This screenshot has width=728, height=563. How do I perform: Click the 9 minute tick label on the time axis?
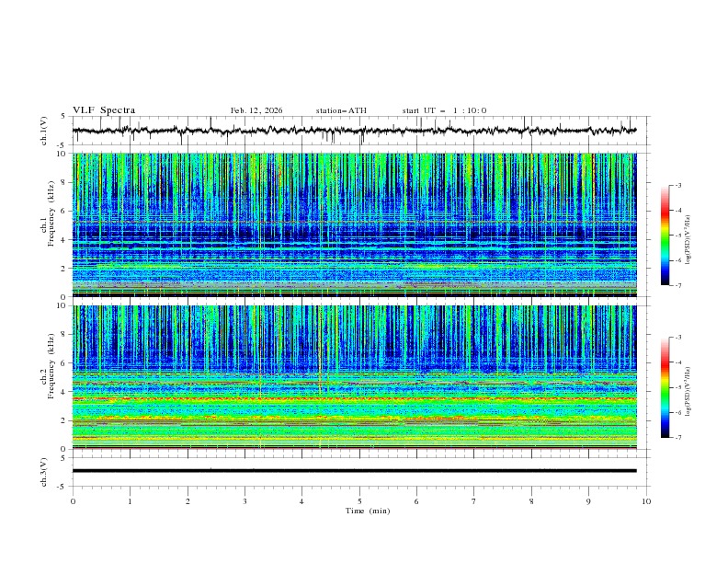[x=588, y=500]
